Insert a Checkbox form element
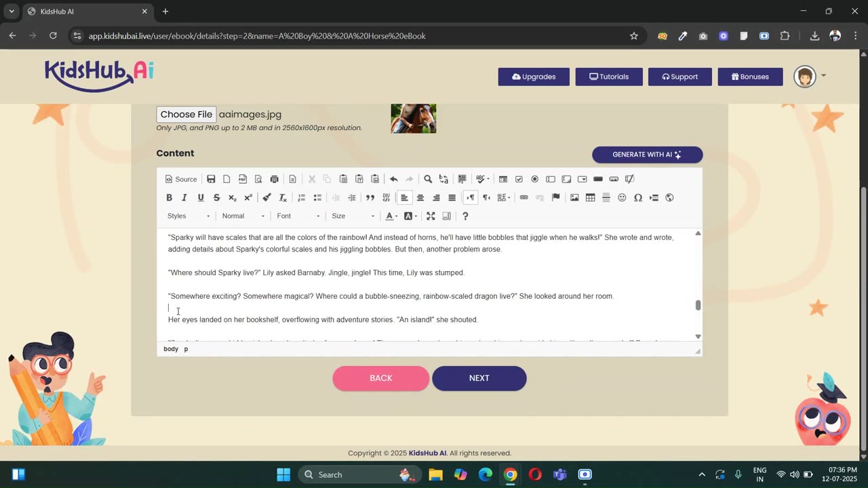Image resolution: width=868 pixels, height=488 pixels. pos(519,179)
